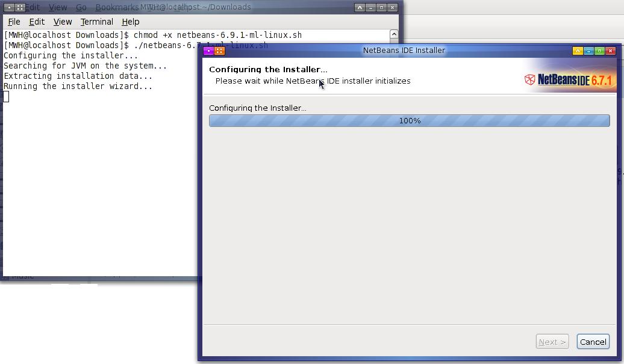Click window menu icon of terminal title bar

9,7
